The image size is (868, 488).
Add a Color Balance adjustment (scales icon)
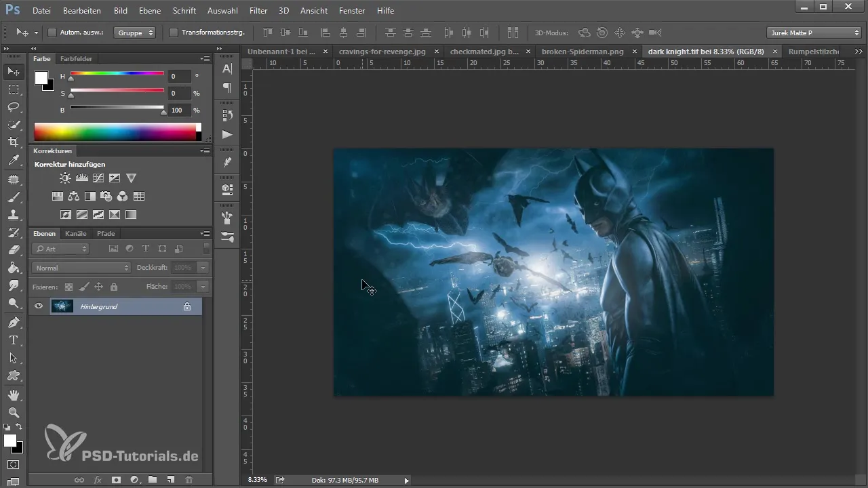coord(74,197)
